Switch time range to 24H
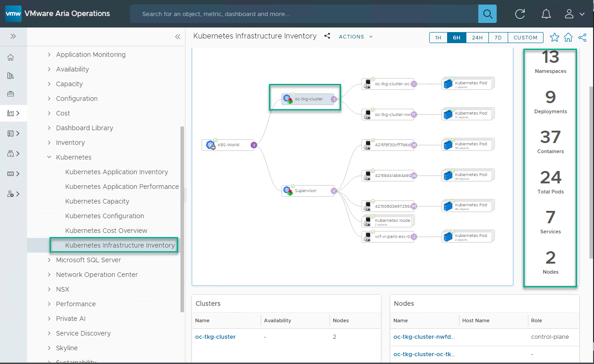Viewport: 594px width, 364px height. 477,38
